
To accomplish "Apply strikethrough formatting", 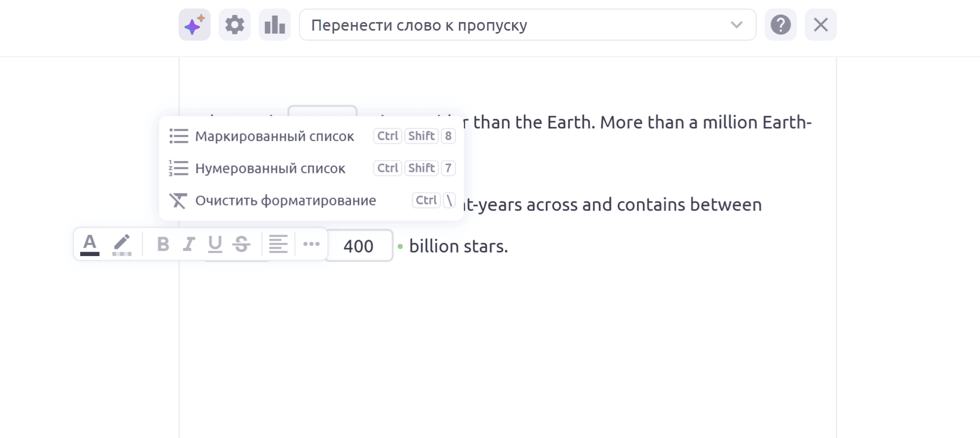I will 241,245.
